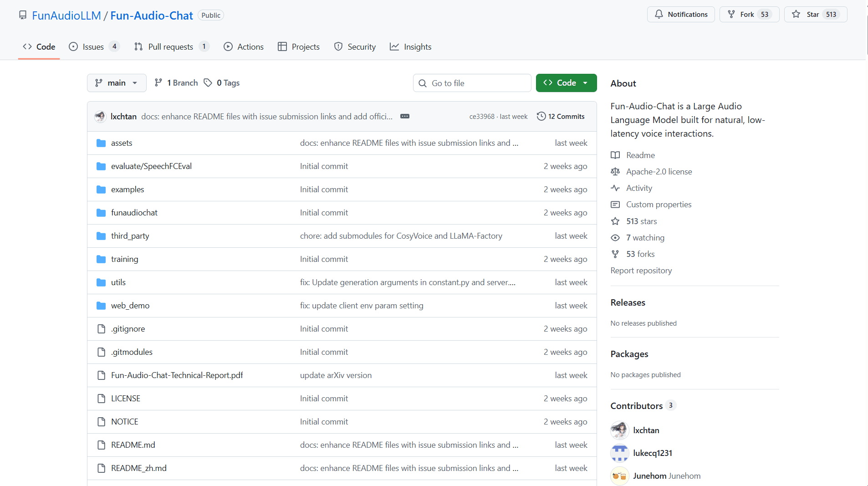Switch to the Pull requests tab
868x486 pixels.
171,47
